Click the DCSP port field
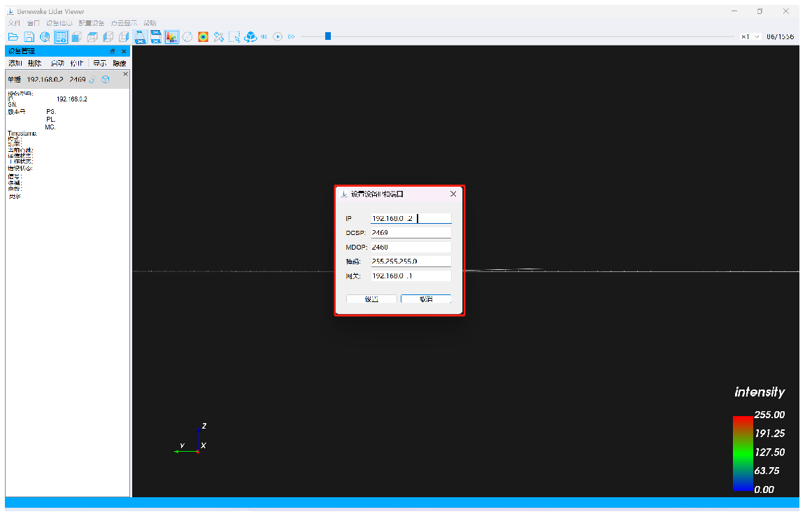This screenshot has height=521, width=812. (x=411, y=233)
